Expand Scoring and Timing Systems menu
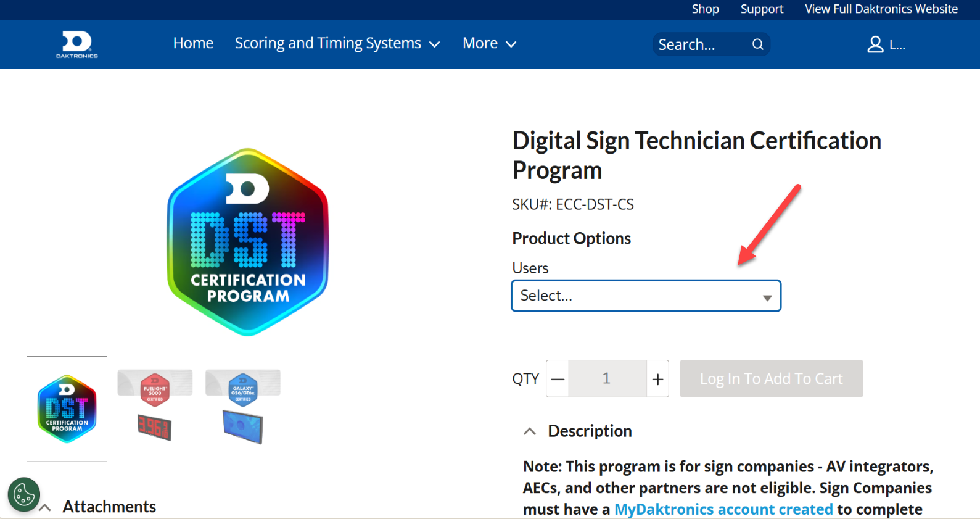This screenshot has height=519, width=980. point(337,44)
